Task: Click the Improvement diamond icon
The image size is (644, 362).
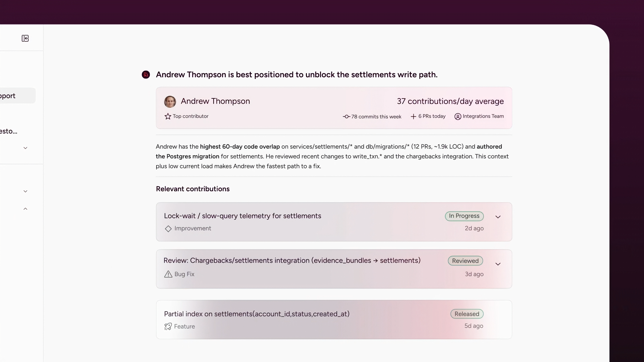Action: tap(168, 229)
